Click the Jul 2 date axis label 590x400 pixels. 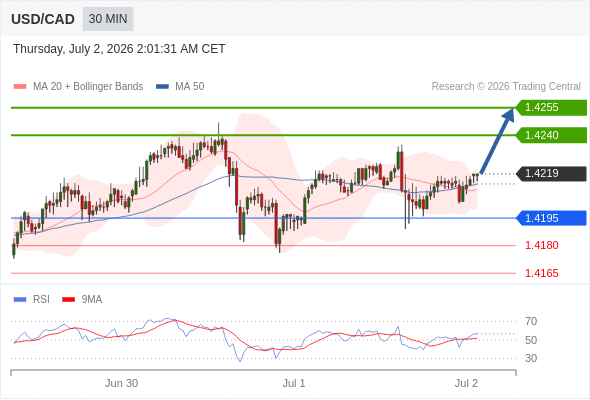(466, 383)
